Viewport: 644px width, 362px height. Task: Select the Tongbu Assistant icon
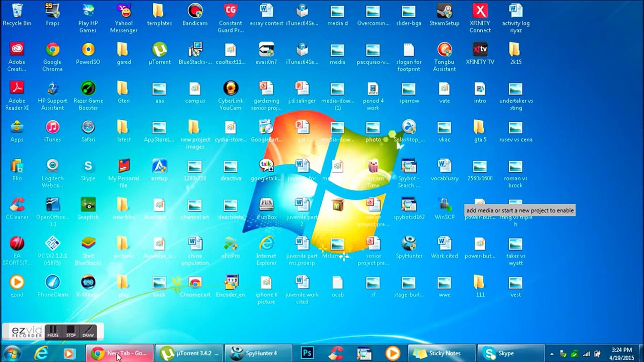[444, 57]
